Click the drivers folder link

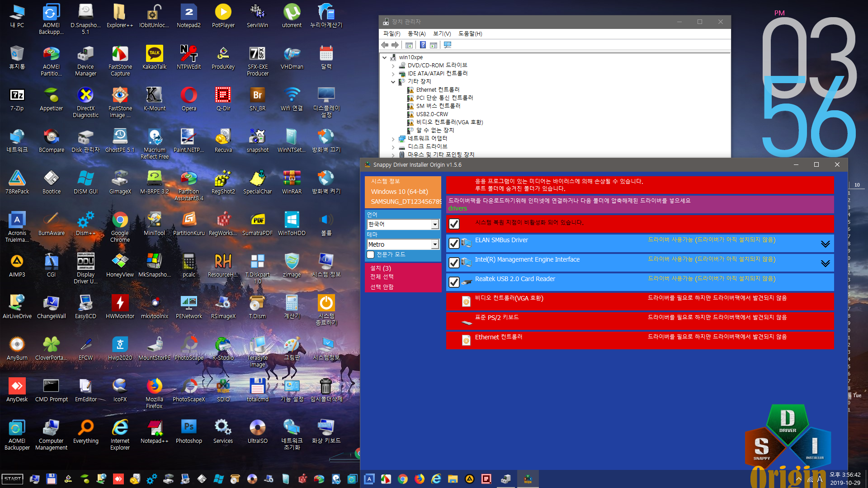pyautogui.click(x=458, y=208)
